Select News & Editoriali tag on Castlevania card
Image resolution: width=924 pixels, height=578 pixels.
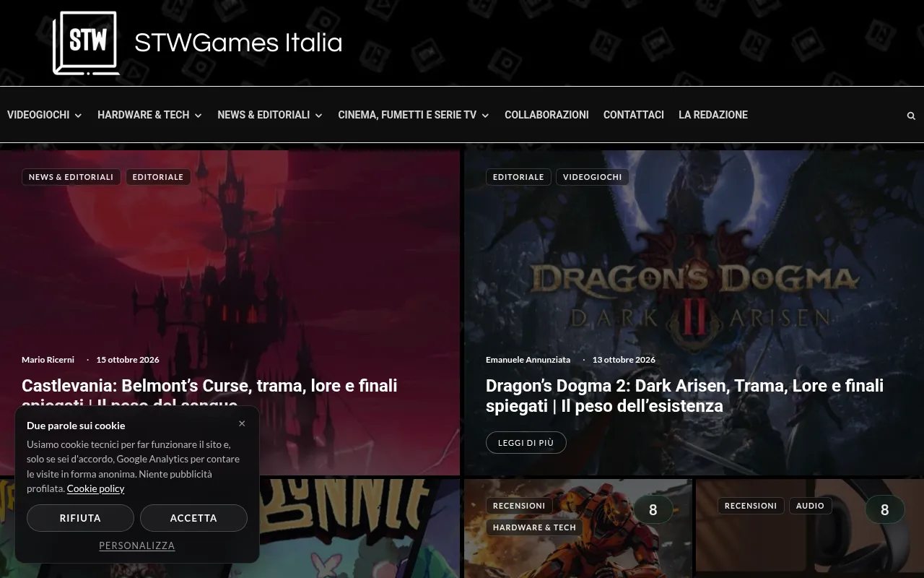pyautogui.click(x=71, y=177)
